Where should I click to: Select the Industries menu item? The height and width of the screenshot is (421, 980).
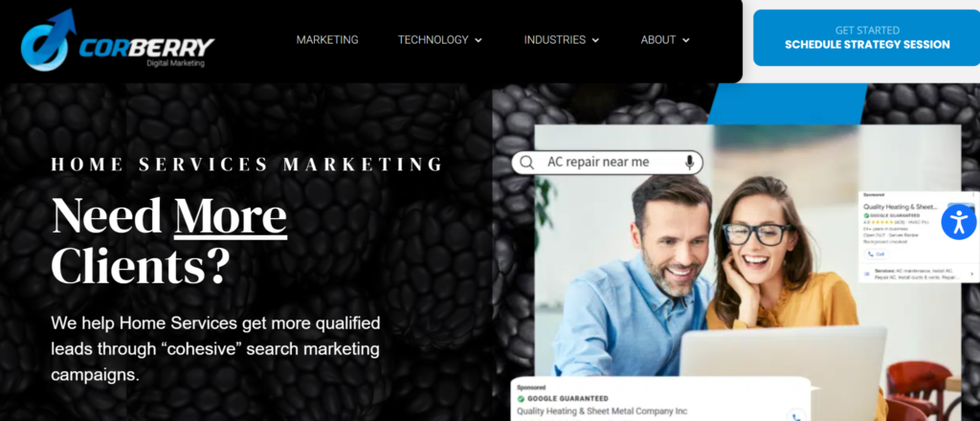point(554,40)
